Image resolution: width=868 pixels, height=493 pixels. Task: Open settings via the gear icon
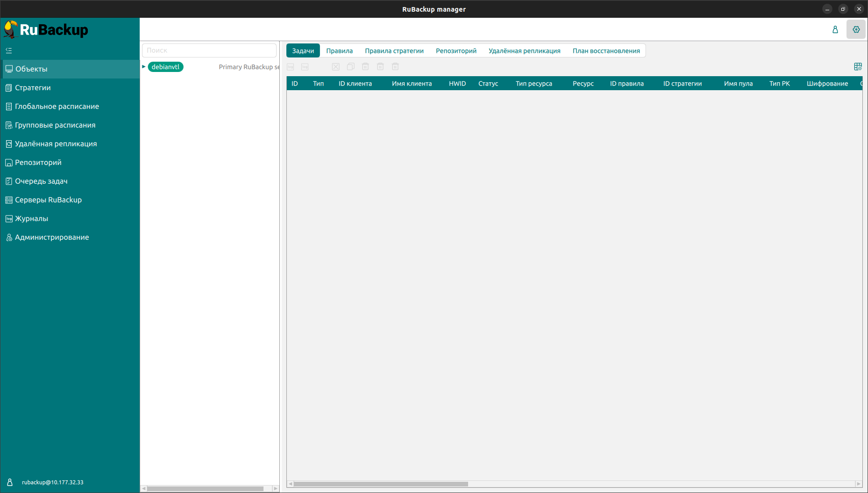click(x=856, y=29)
